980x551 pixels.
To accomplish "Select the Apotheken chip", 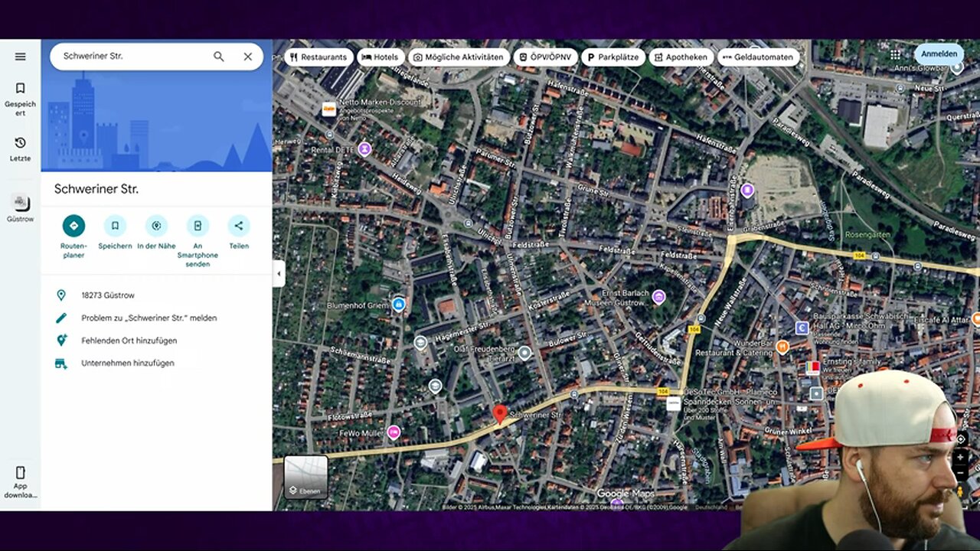I will click(681, 57).
